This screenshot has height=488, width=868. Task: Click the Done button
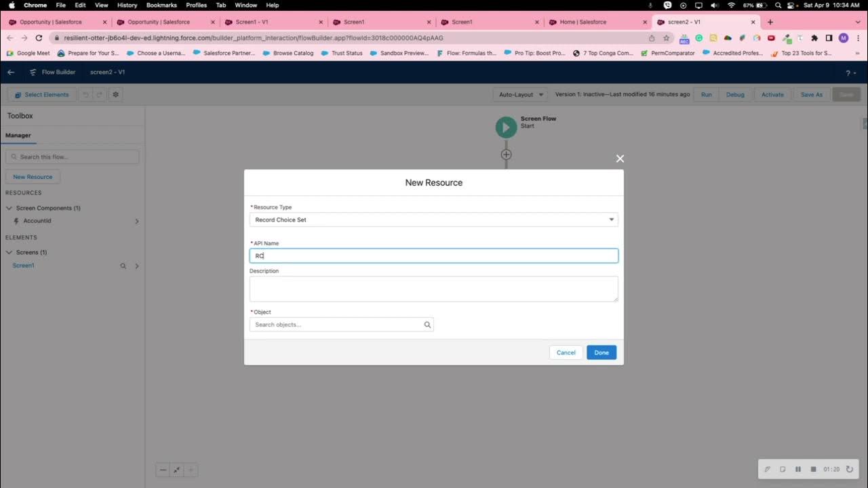pos(601,352)
